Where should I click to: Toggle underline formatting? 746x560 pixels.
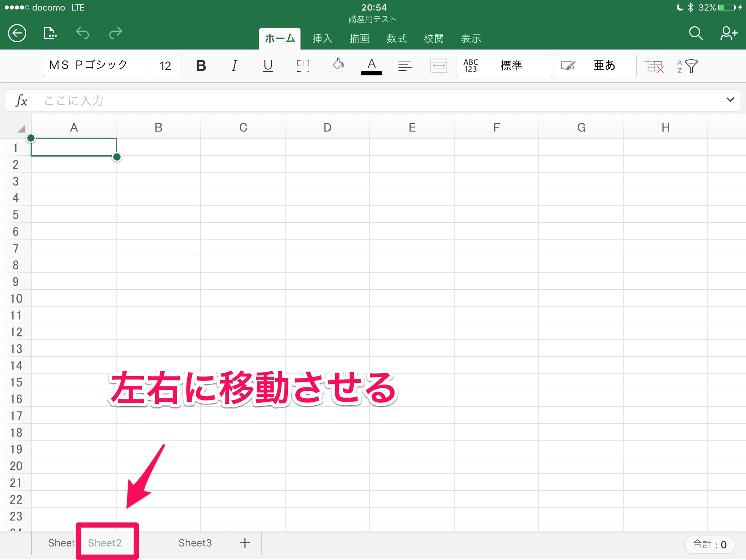pos(268,66)
